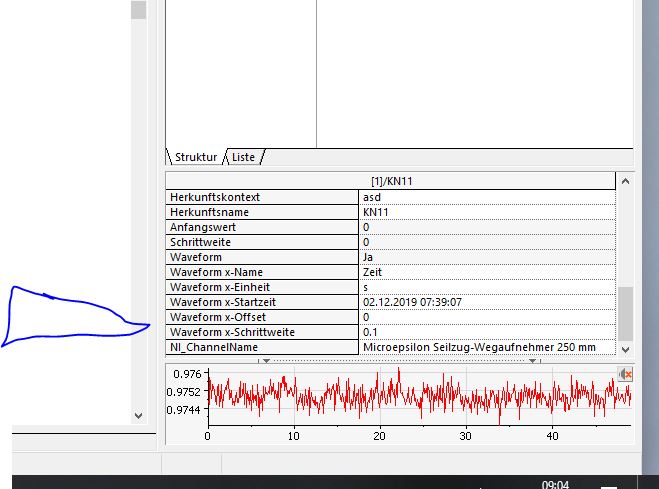
Task: Click the y-axis label 0.976
Action: pyautogui.click(x=187, y=374)
